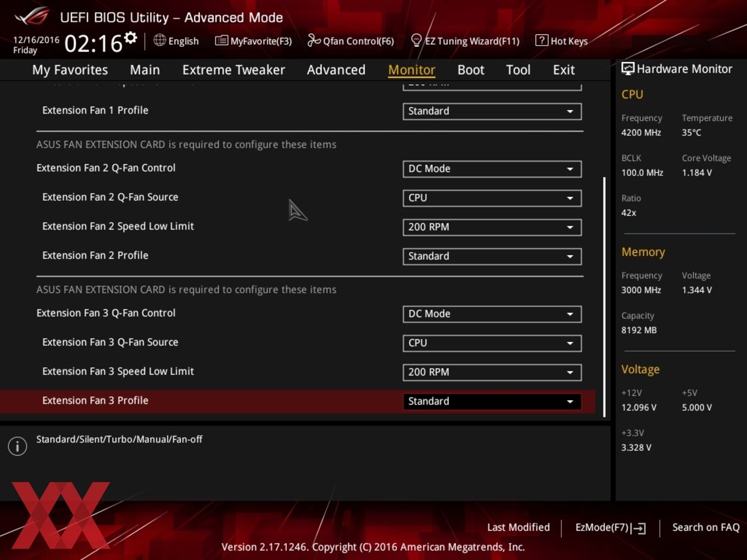The height and width of the screenshot is (560, 747).
Task: Click the globe language icon
Action: pyautogui.click(x=160, y=40)
